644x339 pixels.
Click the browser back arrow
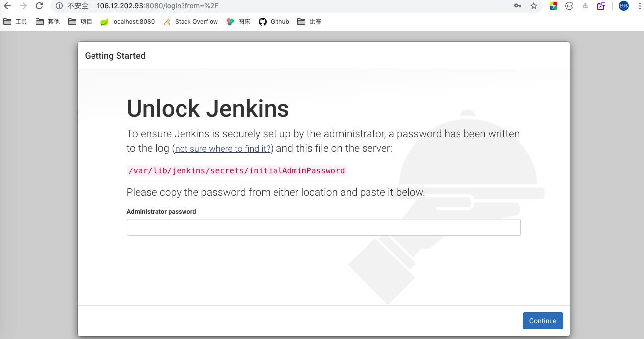coord(7,6)
